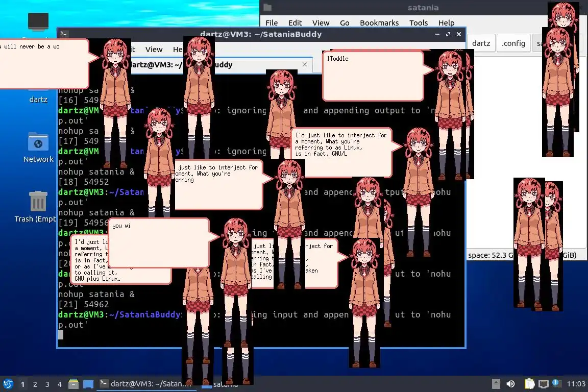
Task: Open the Go menu in the satania window
Action: click(x=345, y=23)
